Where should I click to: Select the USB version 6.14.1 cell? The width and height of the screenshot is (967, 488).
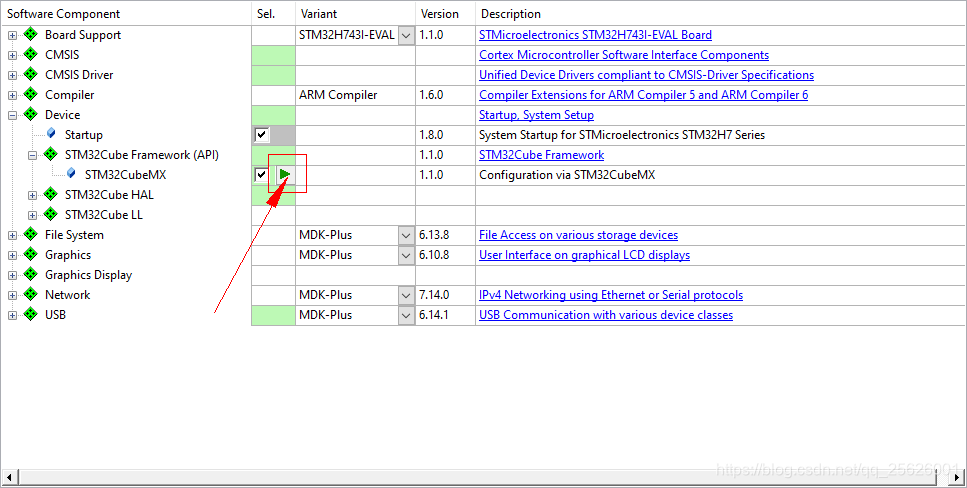pyautogui.click(x=445, y=315)
